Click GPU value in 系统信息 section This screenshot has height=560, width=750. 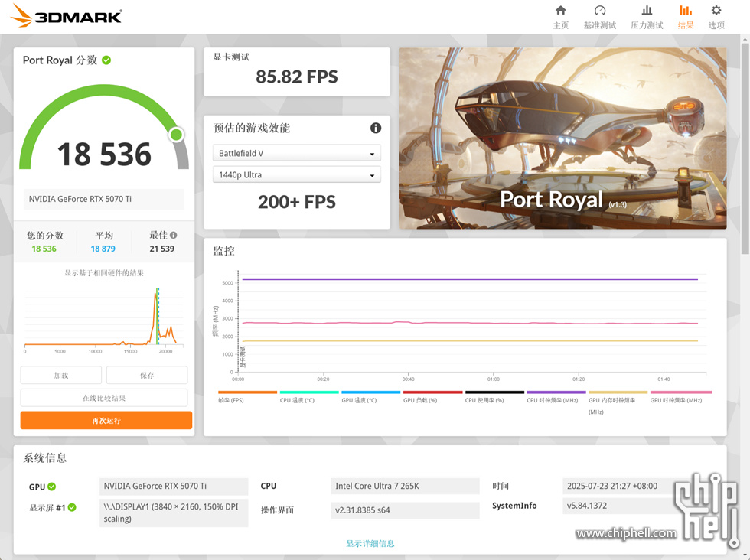tap(174, 486)
